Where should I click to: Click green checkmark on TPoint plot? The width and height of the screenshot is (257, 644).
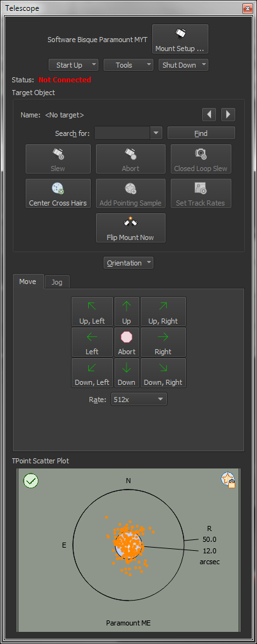[x=31, y=481]
